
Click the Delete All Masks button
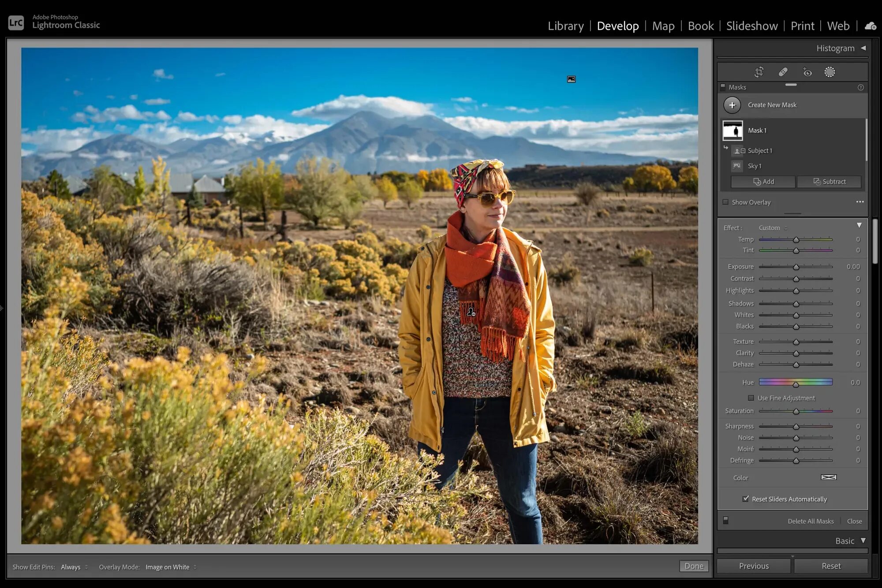811,521
